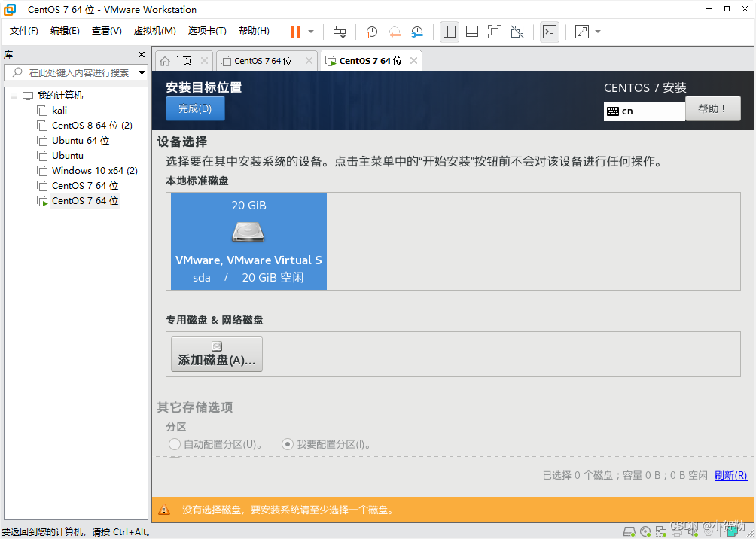Select the 自动配置分区(U) radio button
The image size is (756, 539).
pyautogui.click(x=174, y=444)
